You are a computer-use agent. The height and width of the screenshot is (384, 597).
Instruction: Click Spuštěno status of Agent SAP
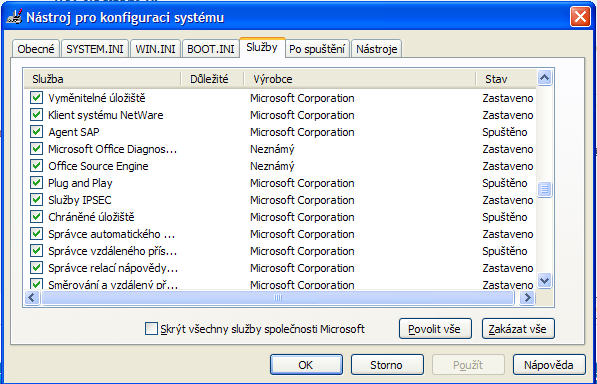tap(504, 132)
